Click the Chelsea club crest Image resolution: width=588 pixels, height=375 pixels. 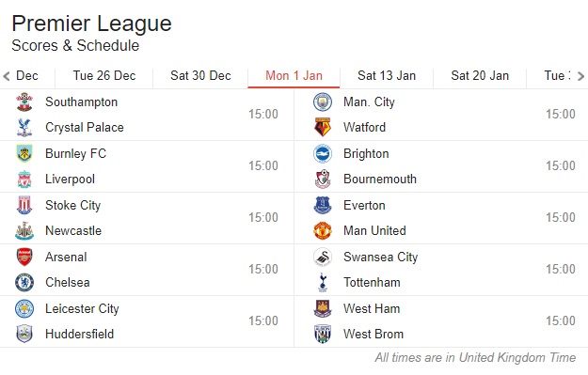pos(24,283)
